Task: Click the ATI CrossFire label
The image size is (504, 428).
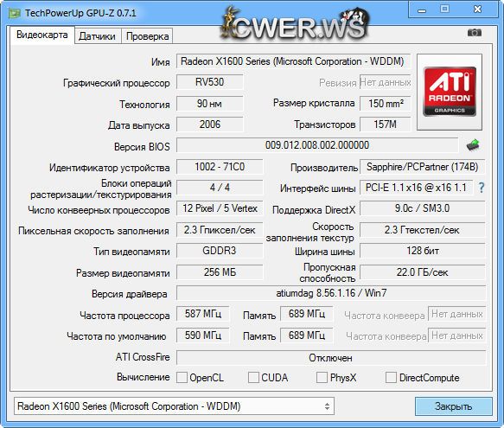Action: 143,357
